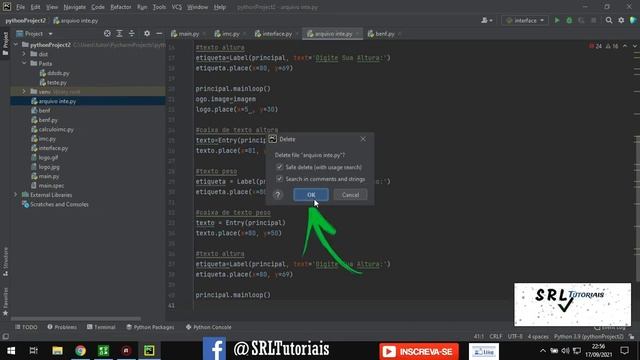Change UTF-8 encoding in status bar
640x360 pixels.
(x=515, y=337)
